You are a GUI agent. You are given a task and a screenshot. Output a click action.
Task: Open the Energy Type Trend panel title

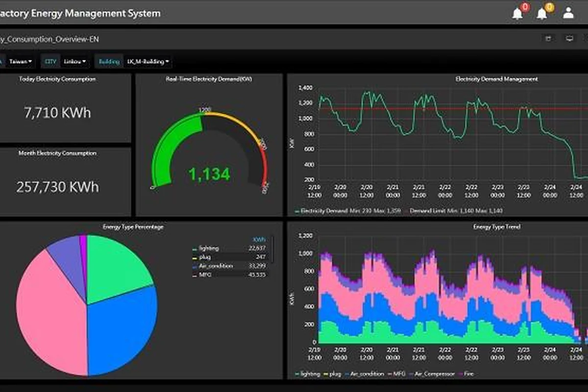[496, 227]
